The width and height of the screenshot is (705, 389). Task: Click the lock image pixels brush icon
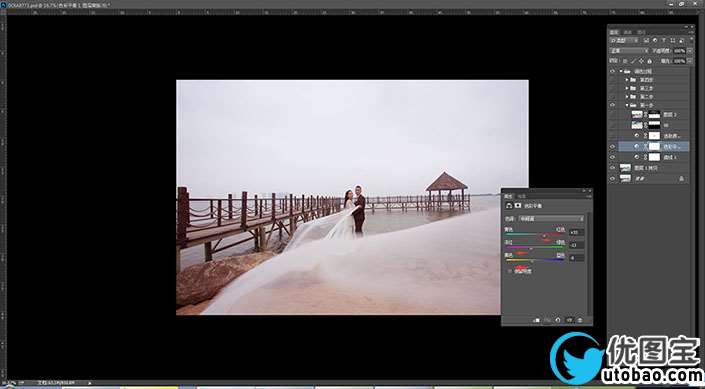(x=633, y=61)
